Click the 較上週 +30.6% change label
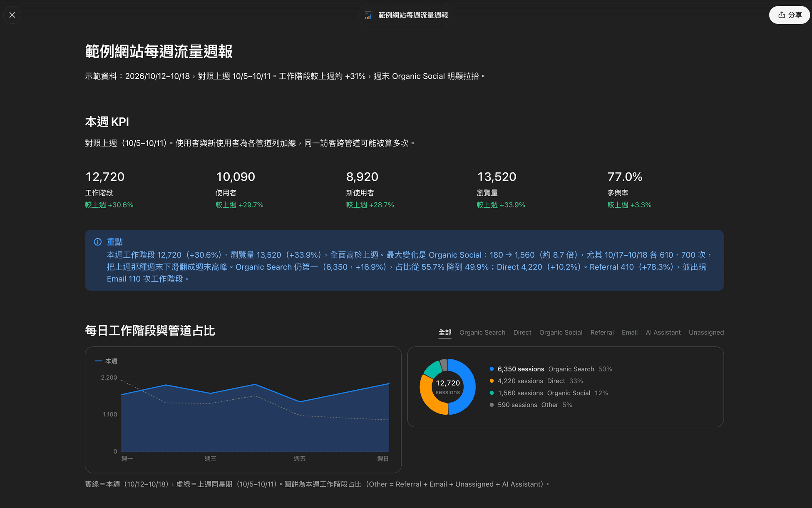Viewport: 812px width, 508px height. click(109, 205)
